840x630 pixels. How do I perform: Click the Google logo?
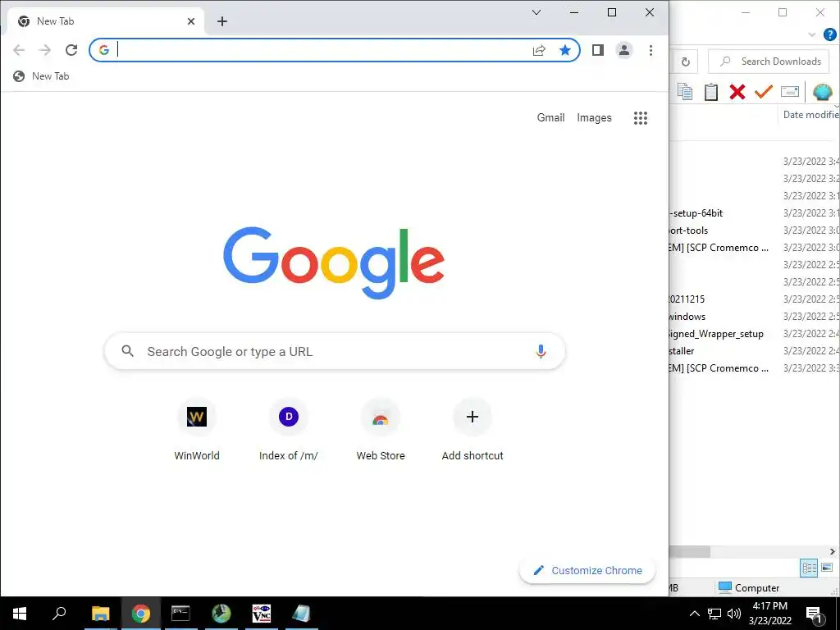pyautogui.click(x=334, y=262)
